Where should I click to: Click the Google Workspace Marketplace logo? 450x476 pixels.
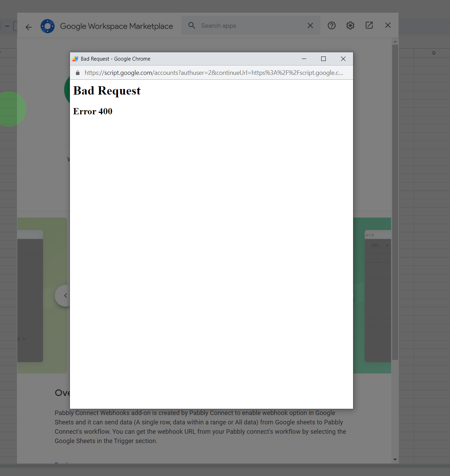(48, 26)
